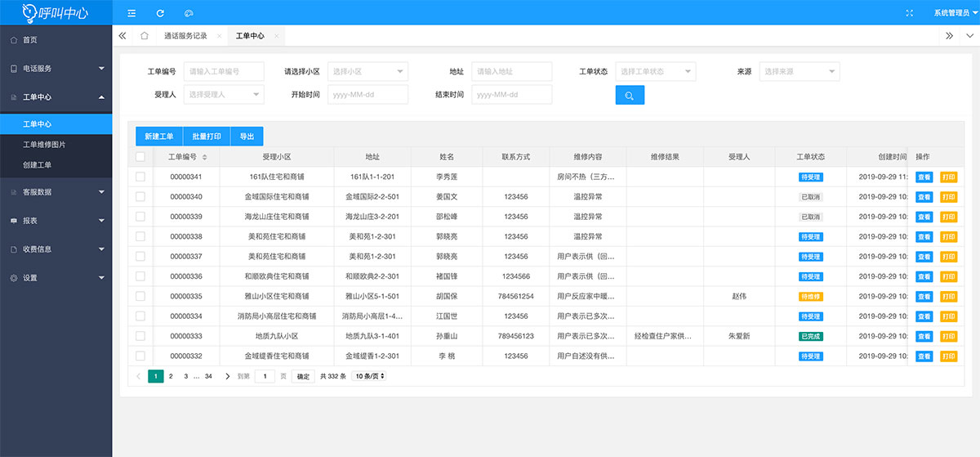
Task: Toggle the select-all checkbox in table header
Action: [x=140, y=157]
